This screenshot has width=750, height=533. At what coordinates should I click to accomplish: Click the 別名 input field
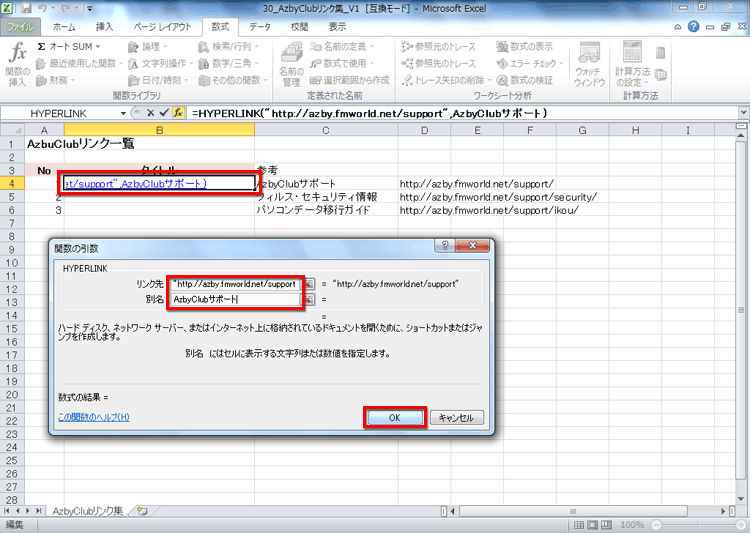coord(234,300)
